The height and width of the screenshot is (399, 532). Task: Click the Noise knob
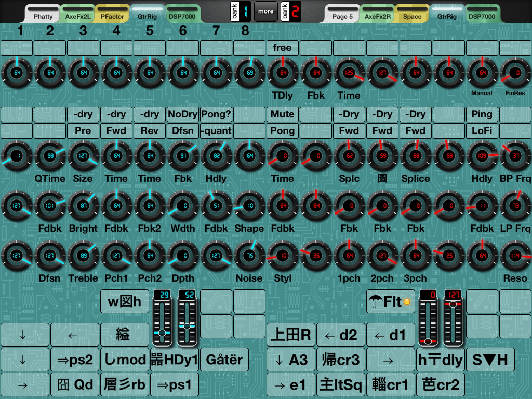[x=249, y=256]
